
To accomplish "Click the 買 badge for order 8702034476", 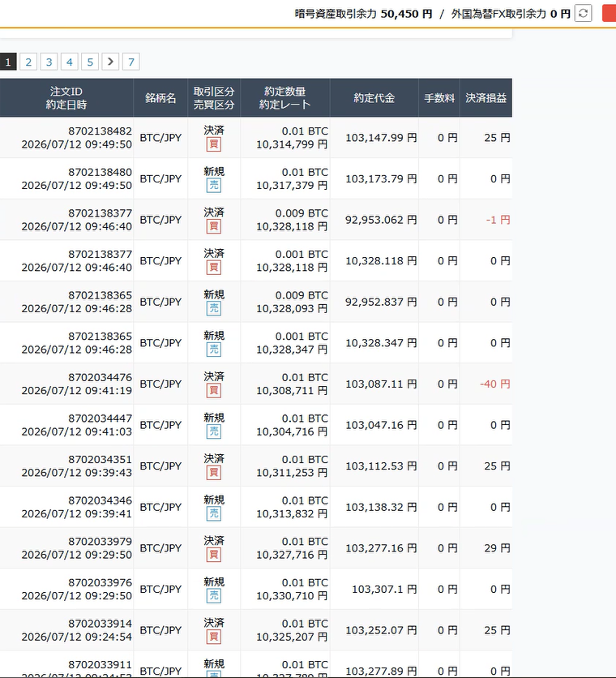I will coord(214,391).
